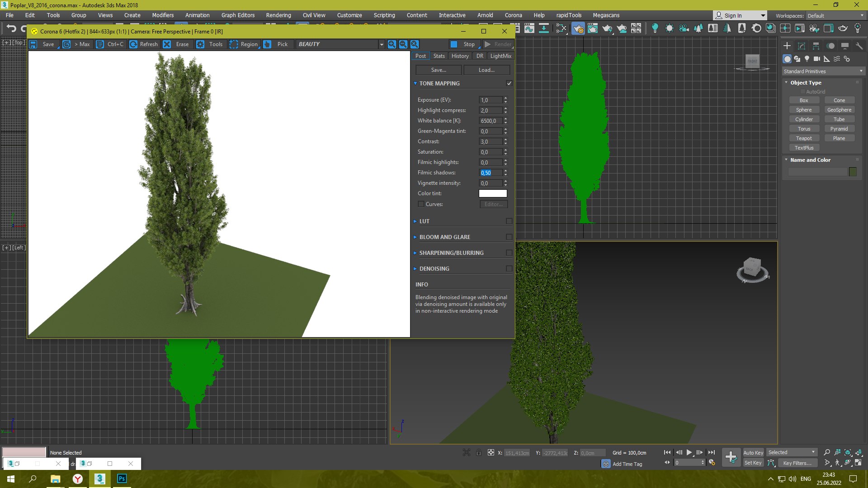Screen dimensions: 868x488
Task: Open the Selected key mode dropdown
Action: [x=791, y=452]
